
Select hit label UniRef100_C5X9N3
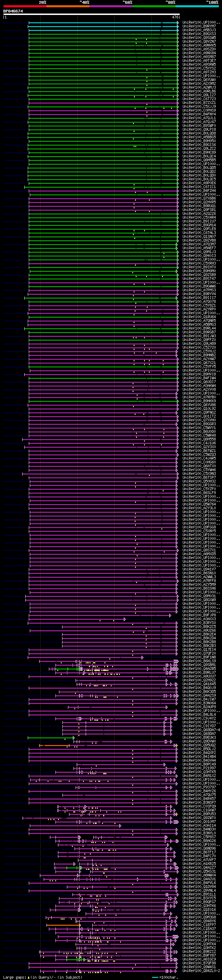tap(199, 473)
